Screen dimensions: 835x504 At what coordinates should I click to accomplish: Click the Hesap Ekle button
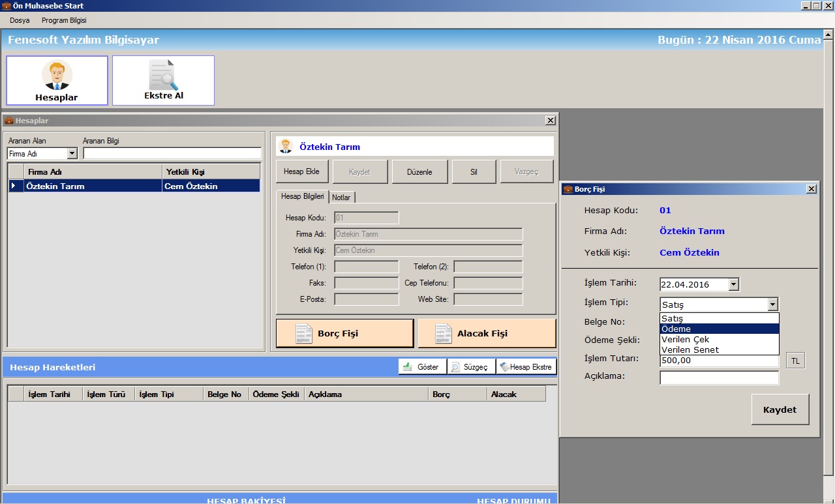pyautogui.click(x=301, y=171)
